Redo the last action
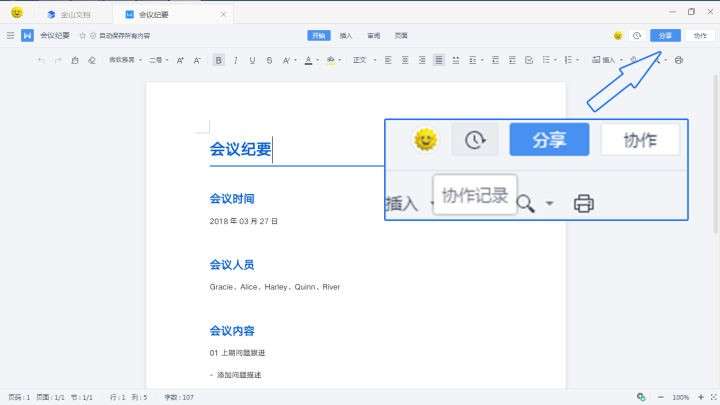The width and height of the screenshot is (720, 405). coord(58,60)
